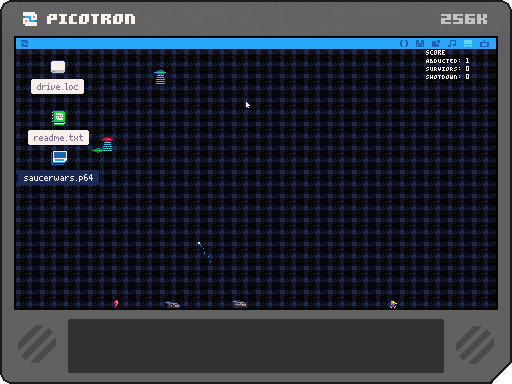Image resolution: width=512 pixels, height=384 pixels.
Task: Click the green jet next to the red saucer
Action: click(97, 151)
